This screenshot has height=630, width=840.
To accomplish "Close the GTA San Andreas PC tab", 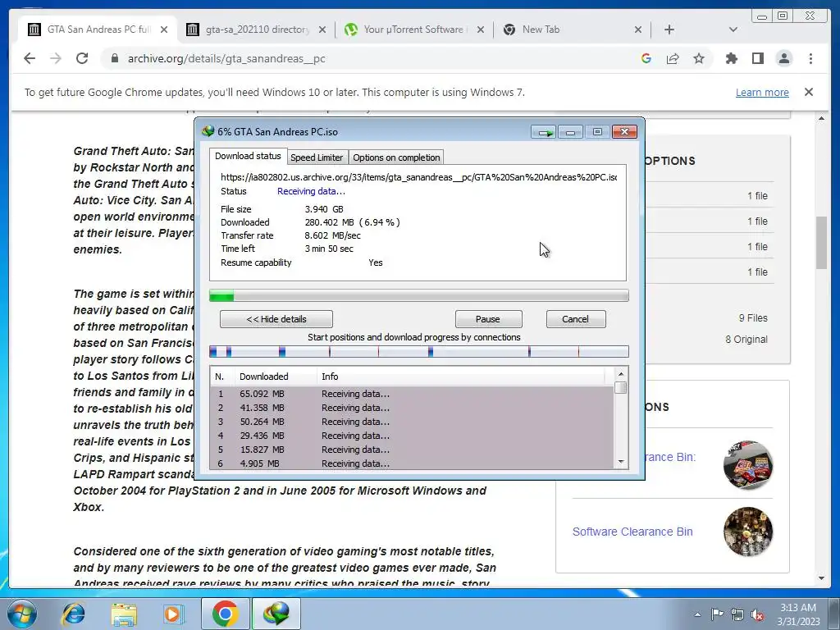I will pyautogui.click(x=164, y=30).
